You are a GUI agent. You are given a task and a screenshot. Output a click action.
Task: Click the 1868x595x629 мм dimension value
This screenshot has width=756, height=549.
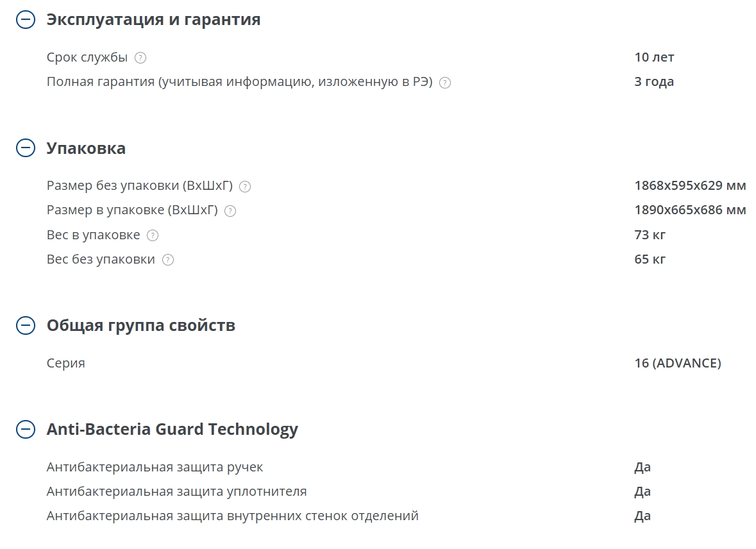tap(690, 186)
